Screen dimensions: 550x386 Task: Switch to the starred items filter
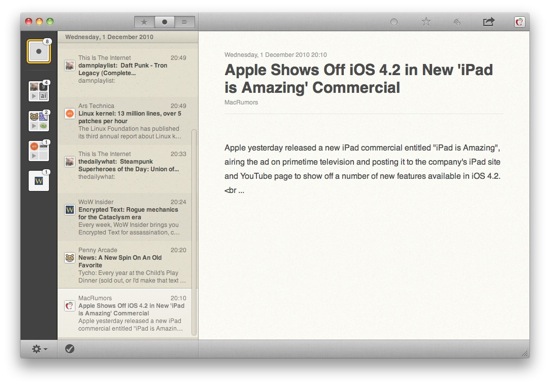click(144, 22)
